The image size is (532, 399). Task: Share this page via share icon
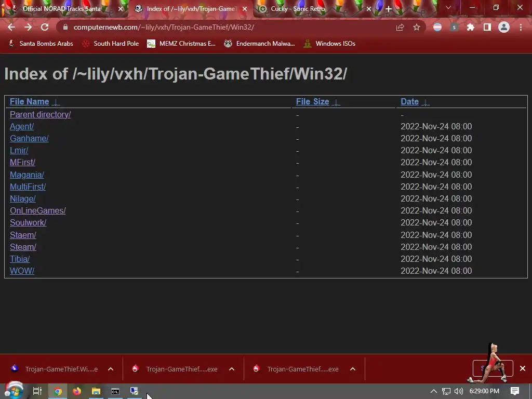tap(400, 27)
